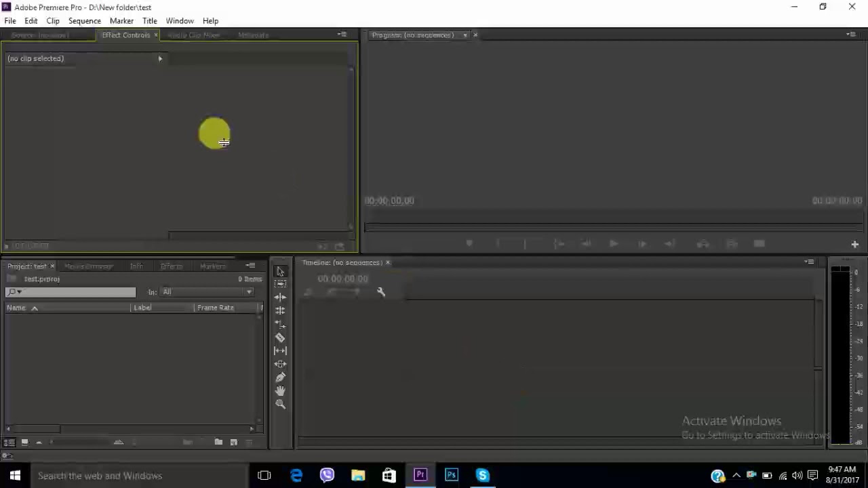Open the Edit menu
Screen dimensions: 868x488
click(x=31, y=21)
